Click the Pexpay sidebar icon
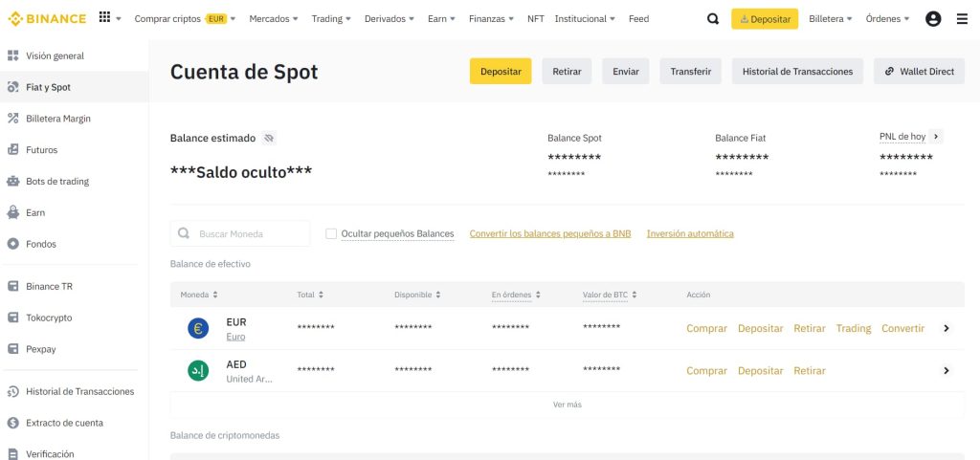Image resolution: width=980 pixels, height=460 pixels. 13,349
